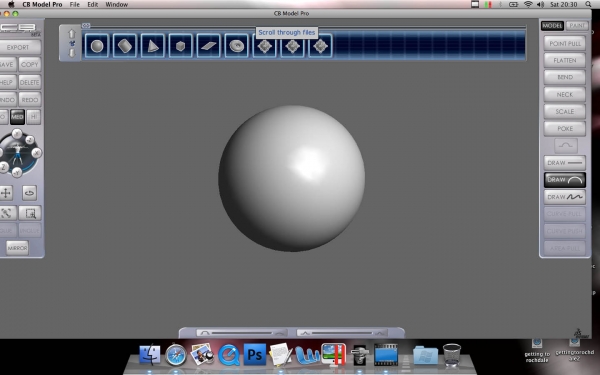Select the zoom region marquee tool
The width and height of the screenshot is (600, 375).
point(30,213)
